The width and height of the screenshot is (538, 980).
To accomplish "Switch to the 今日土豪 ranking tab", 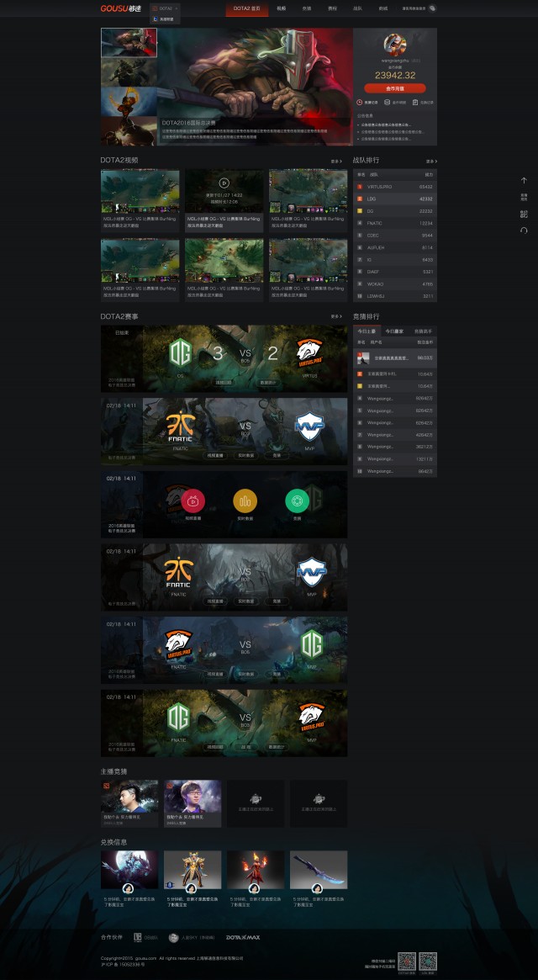I will pyautogui.click(x=367, y=331).
